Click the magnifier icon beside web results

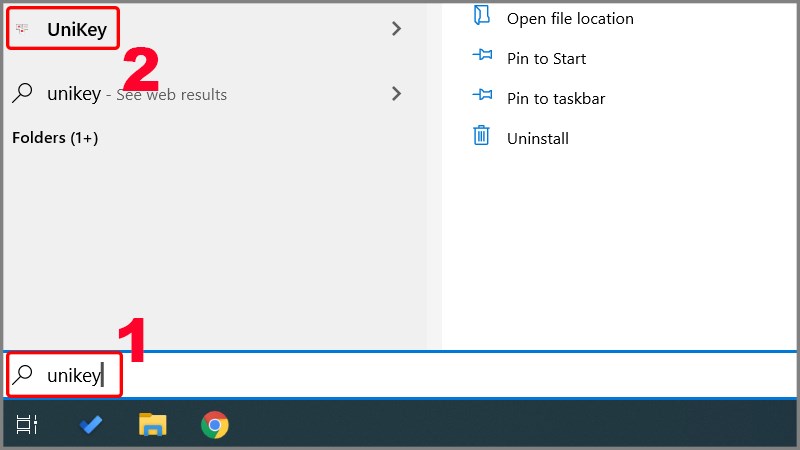[22, 93]
